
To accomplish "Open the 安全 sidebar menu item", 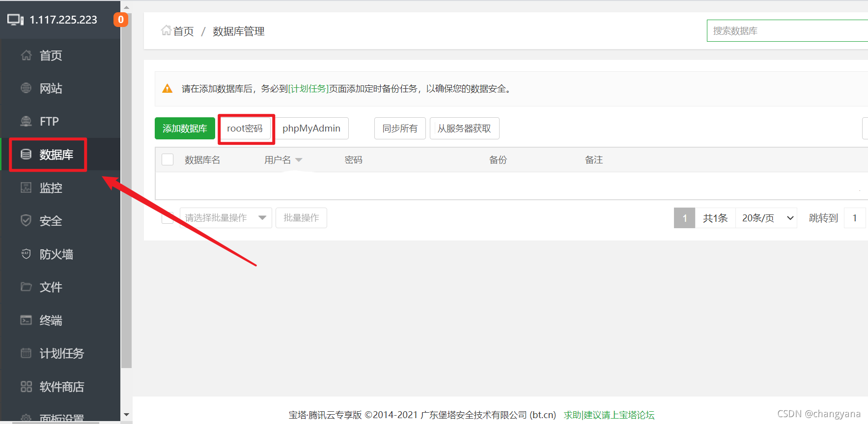I will pyautogui.click(x=60, y=221).
